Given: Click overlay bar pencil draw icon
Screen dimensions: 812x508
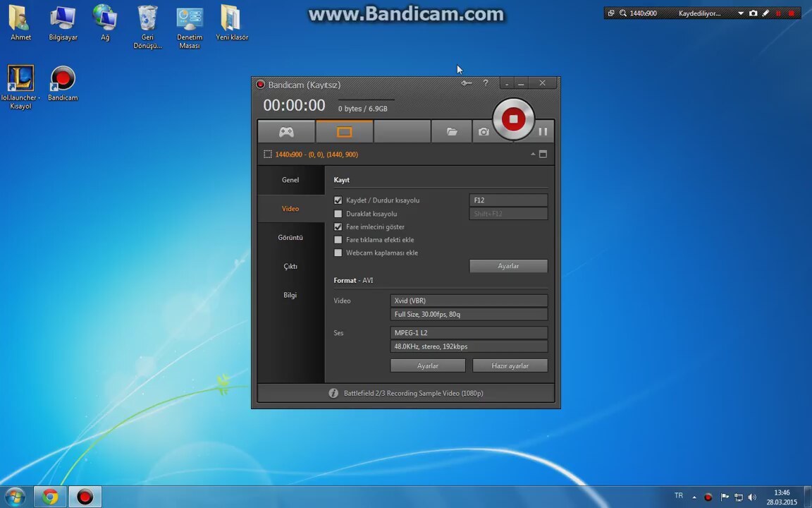Looking at the screenshot, I should [x=766, y=13].
